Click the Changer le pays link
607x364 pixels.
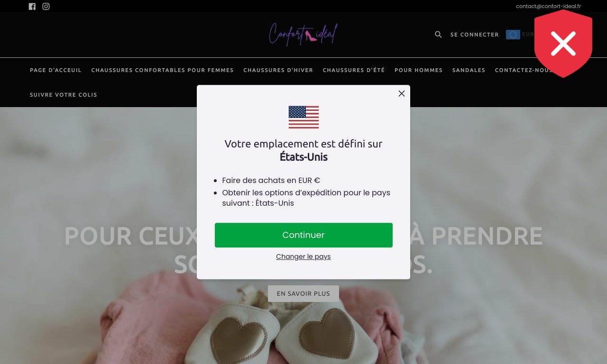click(303, 256)
